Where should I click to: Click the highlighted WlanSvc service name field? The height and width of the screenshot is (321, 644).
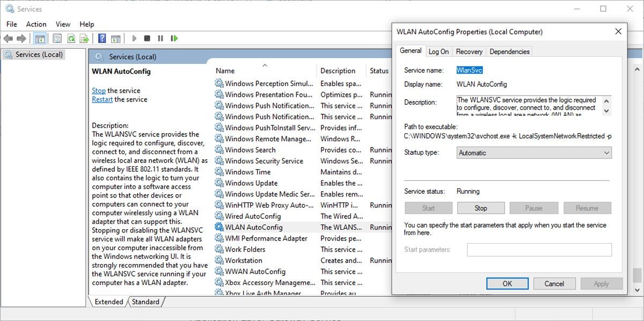coord(470,70)
